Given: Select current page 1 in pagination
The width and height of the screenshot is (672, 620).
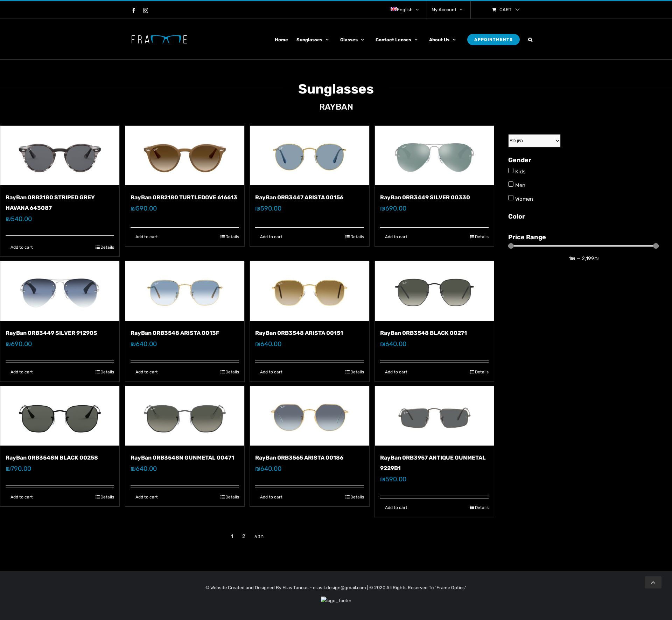Looking at the screenshot, I should (x=232, y=536).
